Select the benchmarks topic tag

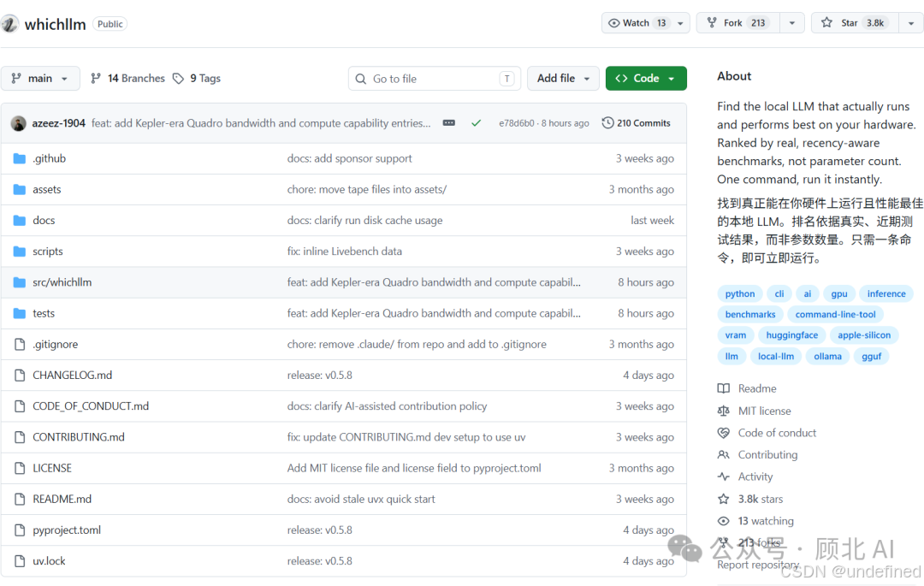(750, 315)
